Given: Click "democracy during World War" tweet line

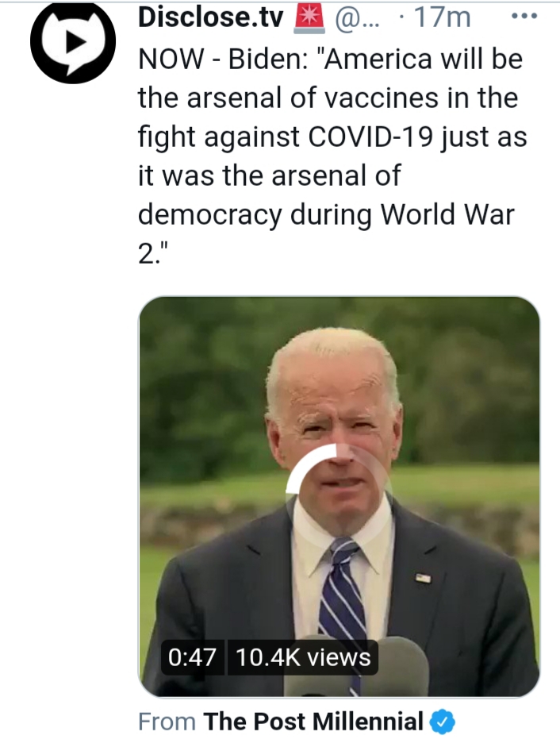Looking at the screenshot, I should pyautogui.click(x=326, y=215).
